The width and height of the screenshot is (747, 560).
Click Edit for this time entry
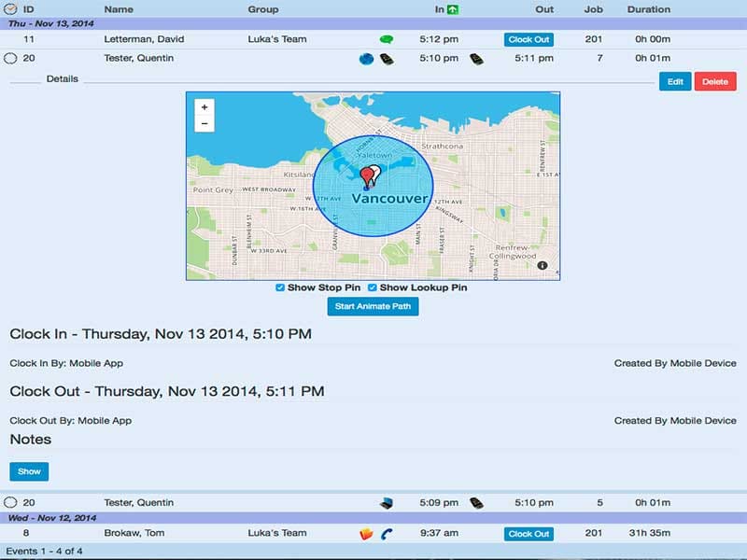click(x=675, y=81)
